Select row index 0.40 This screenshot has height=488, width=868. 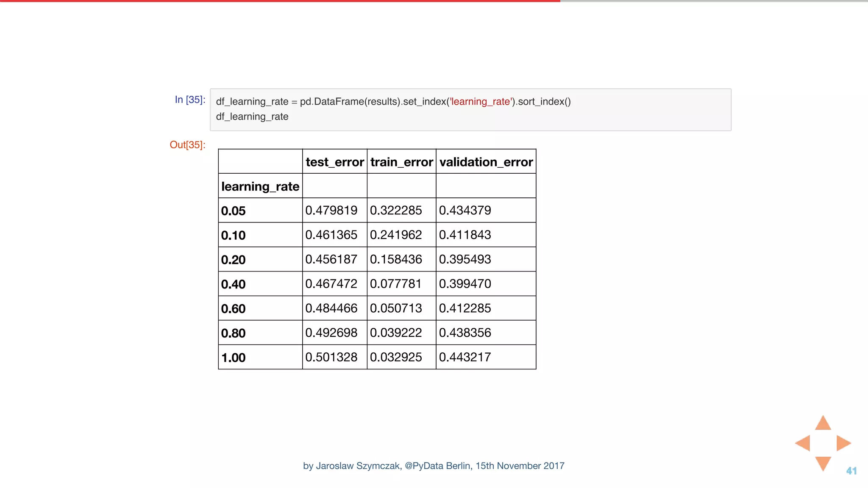tap(234, 284)
